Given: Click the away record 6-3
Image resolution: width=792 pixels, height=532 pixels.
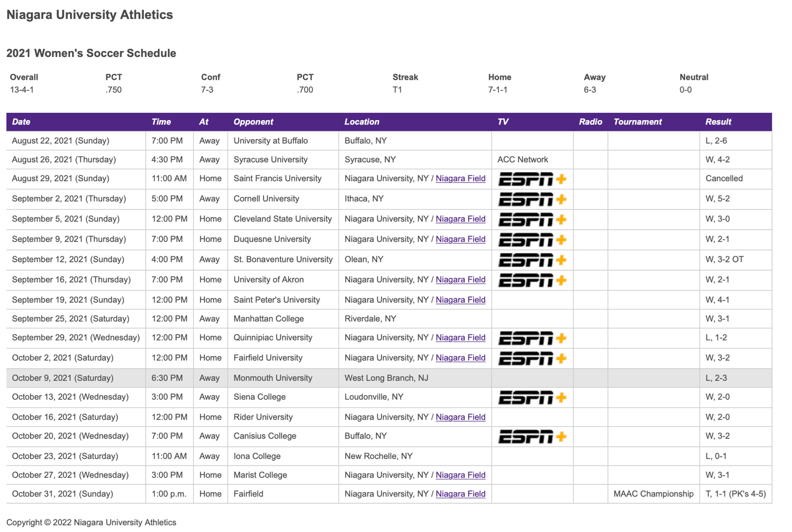Looking at the screenshot, I should [x=590, y=90].
